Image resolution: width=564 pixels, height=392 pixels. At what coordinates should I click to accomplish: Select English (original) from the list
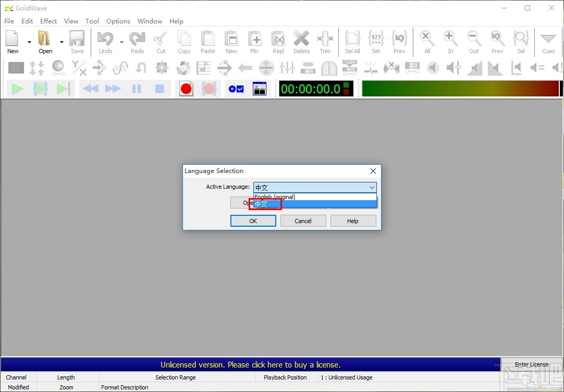click(315, 197)
